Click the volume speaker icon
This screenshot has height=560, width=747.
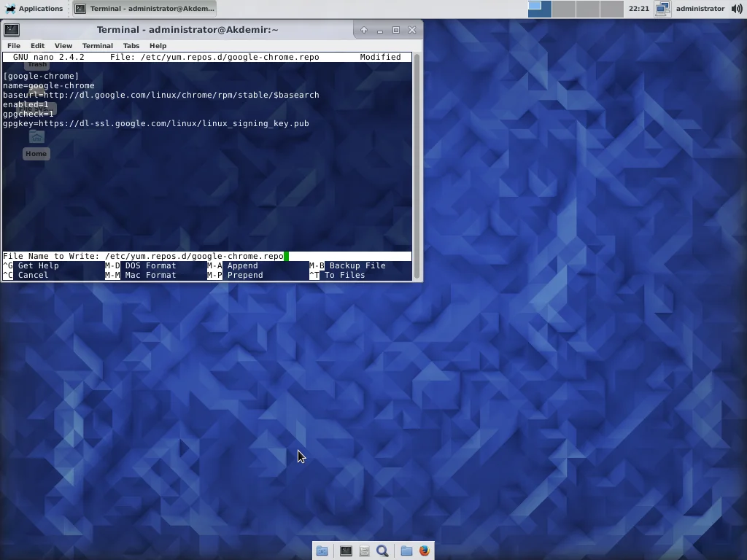click(737, 9)
